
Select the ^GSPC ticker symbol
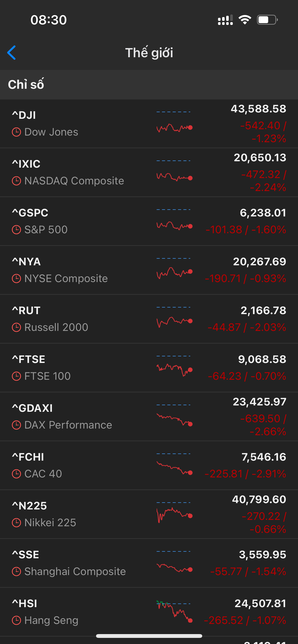tap(30, 213)
